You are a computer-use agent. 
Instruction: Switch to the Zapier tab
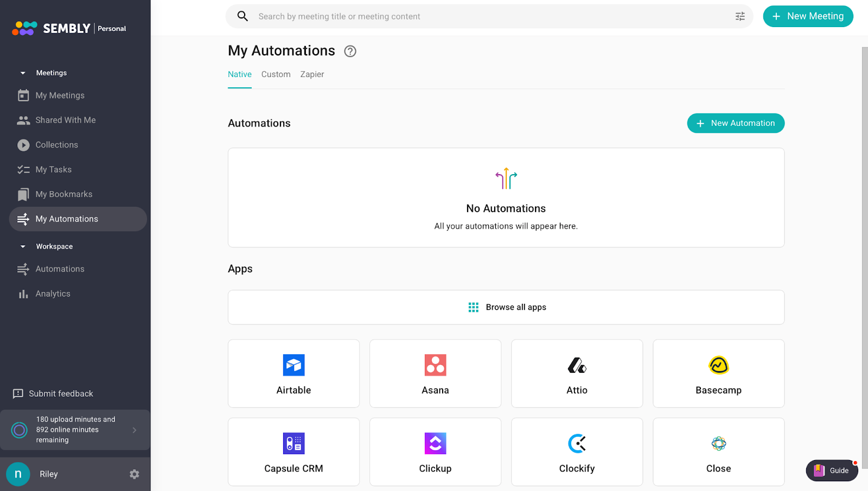(x=312, y=74)
